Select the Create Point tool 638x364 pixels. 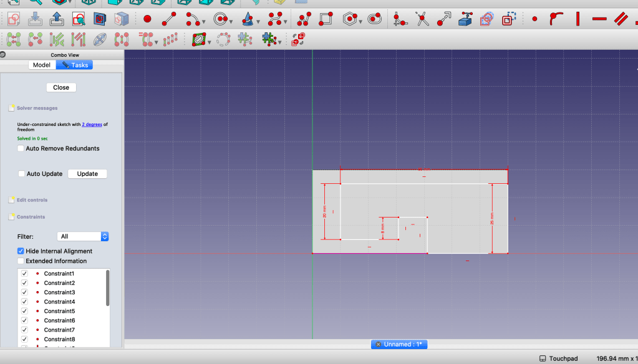click(148, 19)
